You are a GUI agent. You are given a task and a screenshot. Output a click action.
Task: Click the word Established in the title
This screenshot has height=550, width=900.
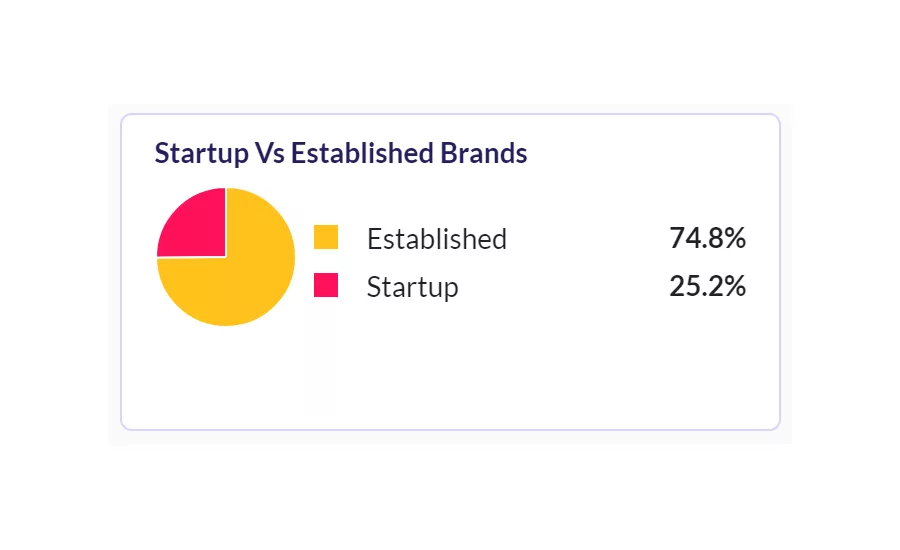click(x=362, y=153)
